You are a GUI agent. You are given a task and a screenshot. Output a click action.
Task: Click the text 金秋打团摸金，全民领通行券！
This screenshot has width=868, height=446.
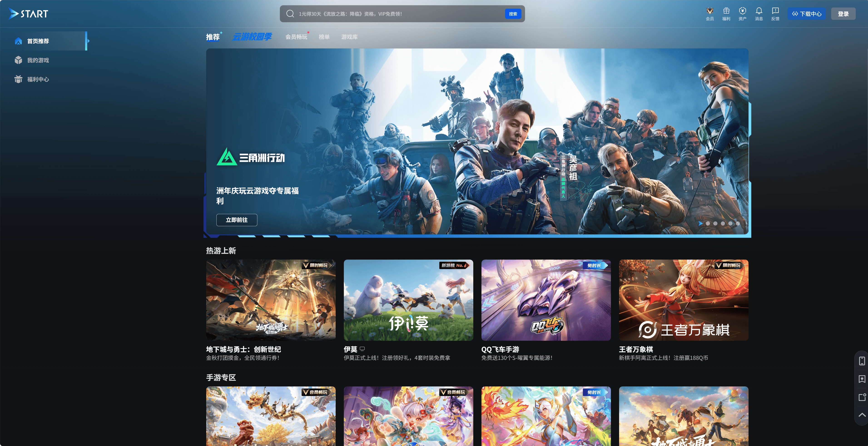click(x=243, y=358)
